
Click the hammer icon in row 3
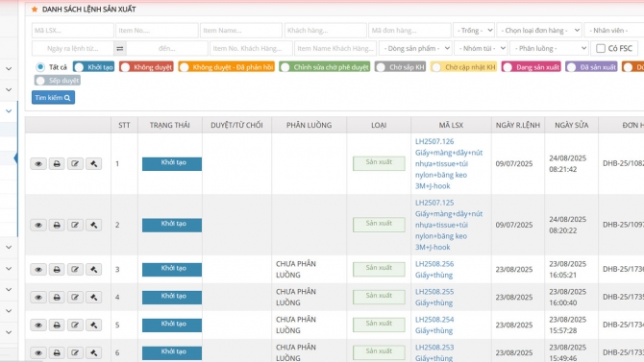click(93, 269)
